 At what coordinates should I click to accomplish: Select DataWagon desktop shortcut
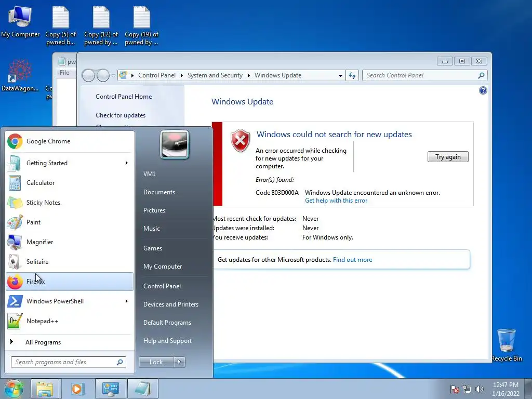click(x=20, y=75)
